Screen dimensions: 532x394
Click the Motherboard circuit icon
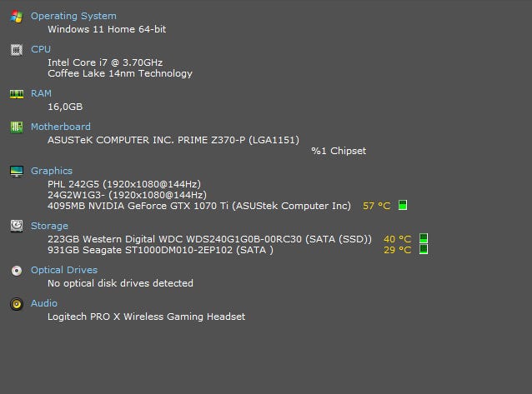click(17, 127)
